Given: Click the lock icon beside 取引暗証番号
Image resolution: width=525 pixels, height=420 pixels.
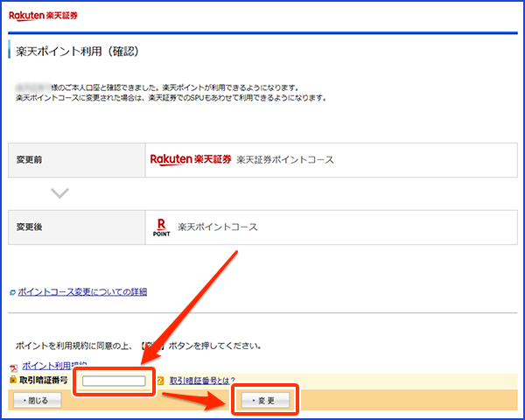Looking at the screenshot, I should [x=13, y=379].
